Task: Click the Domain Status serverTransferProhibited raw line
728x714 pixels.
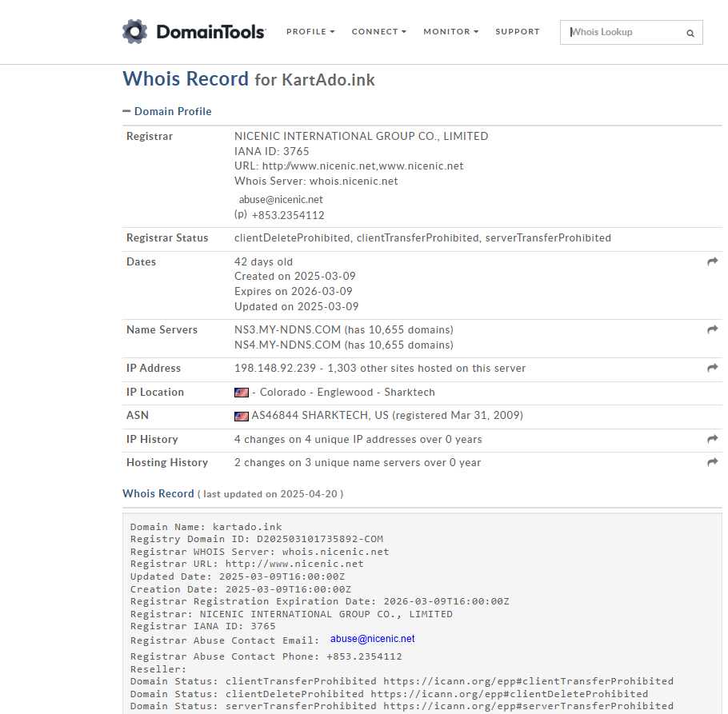Action: coord(402,706)
